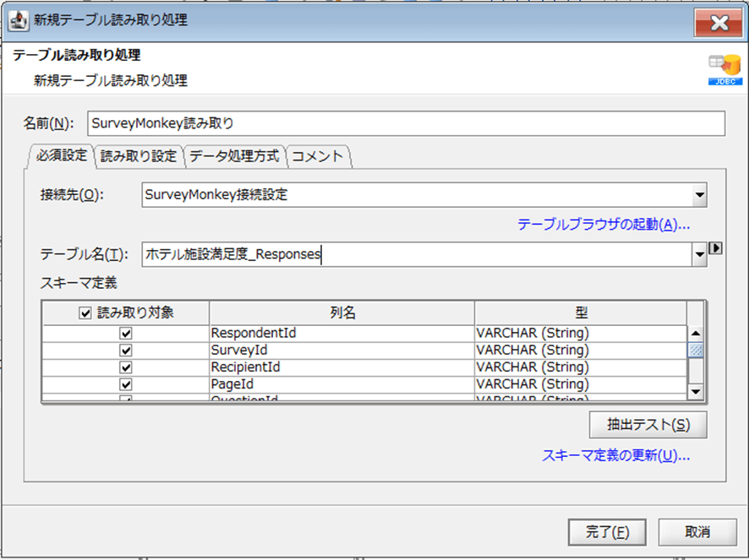This screenshot has width=749, height=560.
Task: Click スキーマ定義の更新(U)... link
Action: click(616, 455)
